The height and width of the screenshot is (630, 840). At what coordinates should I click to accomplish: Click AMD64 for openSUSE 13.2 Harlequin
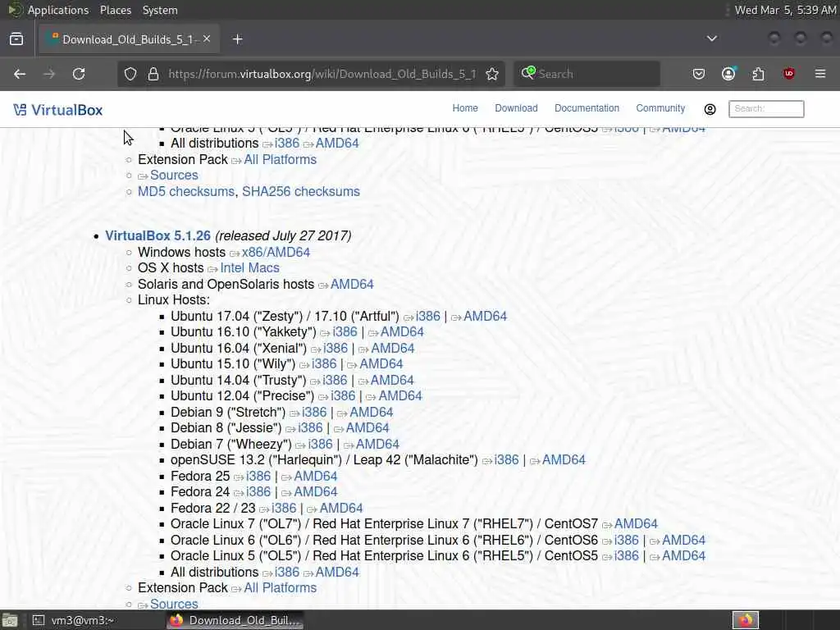coord(564,460)
